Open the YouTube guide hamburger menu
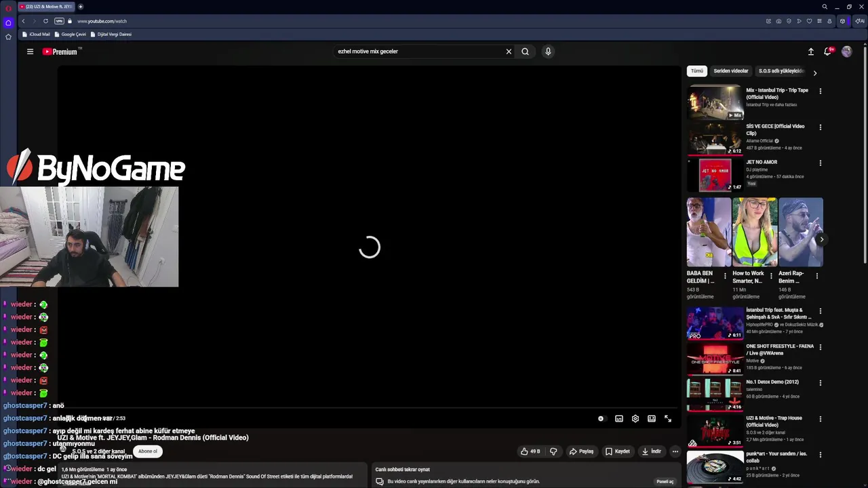868x488 pixels. coord(30,52)
